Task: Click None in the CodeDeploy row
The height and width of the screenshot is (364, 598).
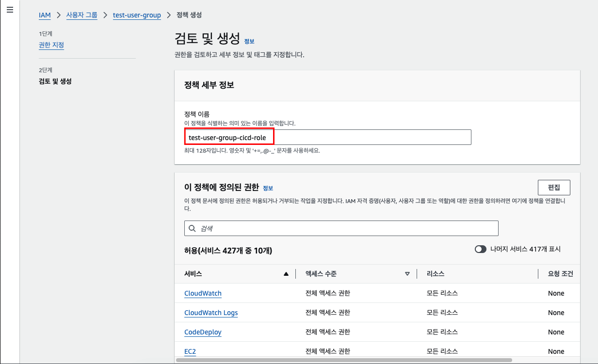Action: coord(556,332)
